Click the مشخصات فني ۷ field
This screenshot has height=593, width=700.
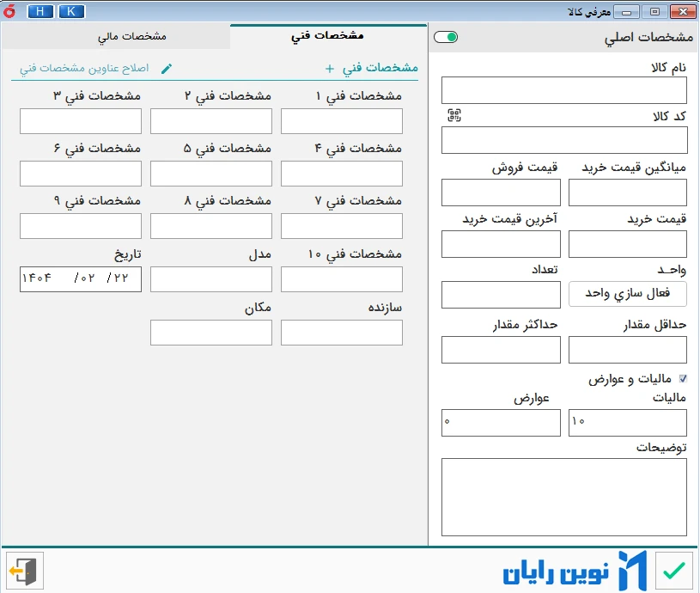tap(342, 226)
